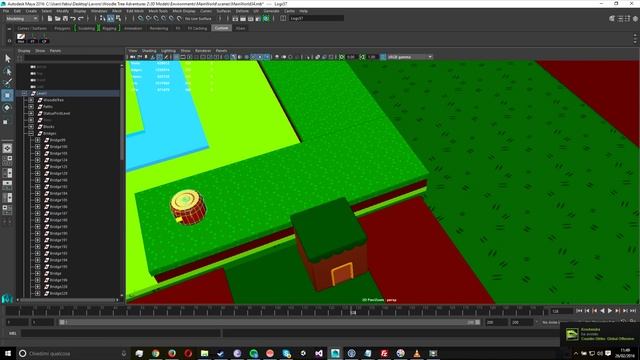Select the Rotate tool in toolbox
This screenshot has width=640, height=360.
(7, 108)
